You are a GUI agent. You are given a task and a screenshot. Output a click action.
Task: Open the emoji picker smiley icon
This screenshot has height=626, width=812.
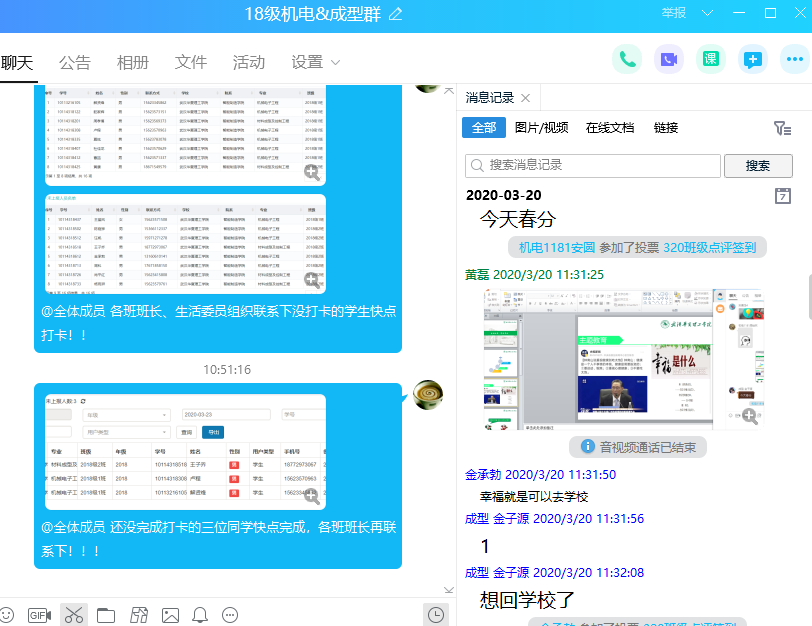tap(7, 615)
